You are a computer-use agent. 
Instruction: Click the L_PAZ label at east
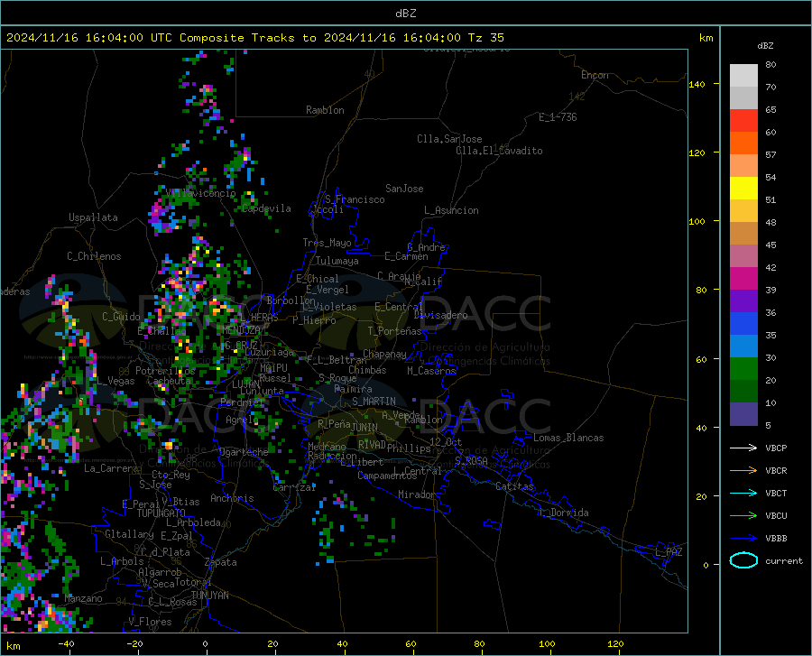click(669, 552)
